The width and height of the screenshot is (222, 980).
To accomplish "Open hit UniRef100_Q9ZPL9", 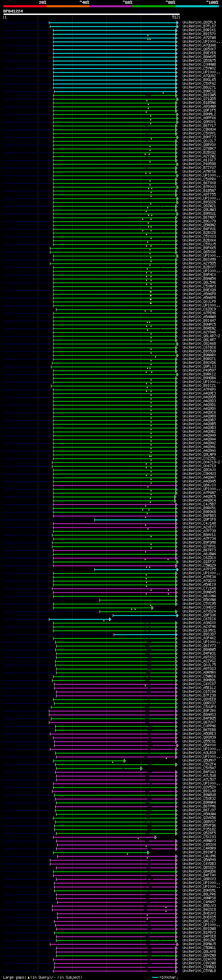I will (199, 23).
